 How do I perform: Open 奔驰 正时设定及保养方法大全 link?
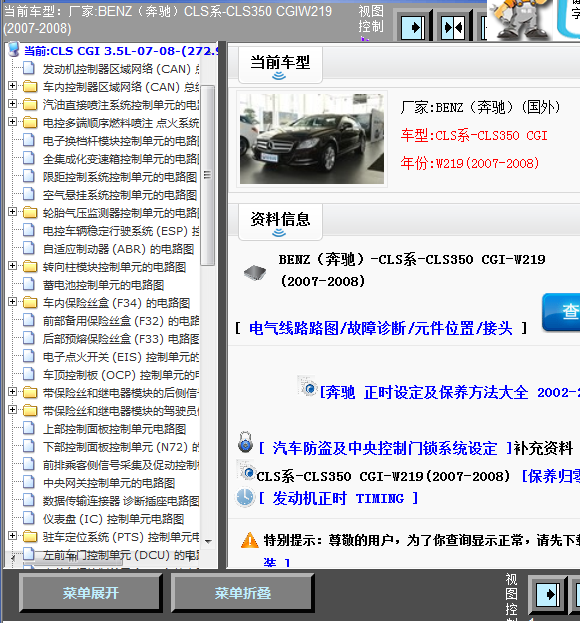pos(450,393)
